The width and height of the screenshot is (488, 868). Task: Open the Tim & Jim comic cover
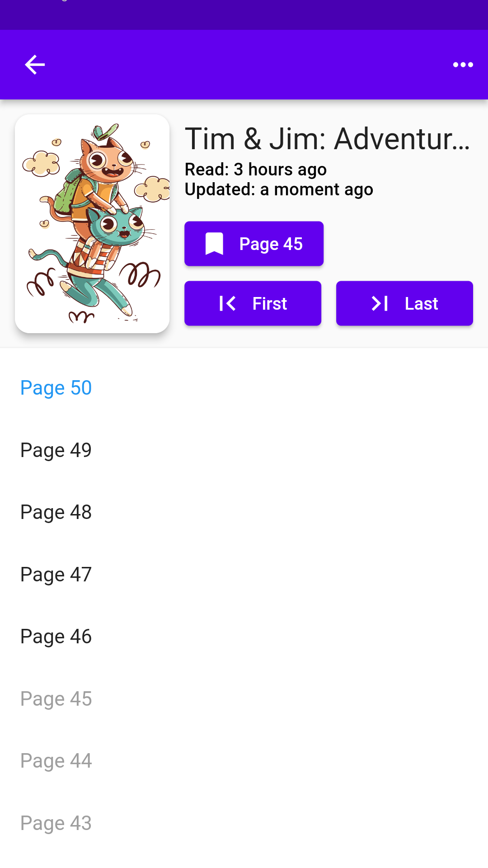click(92, 224)
